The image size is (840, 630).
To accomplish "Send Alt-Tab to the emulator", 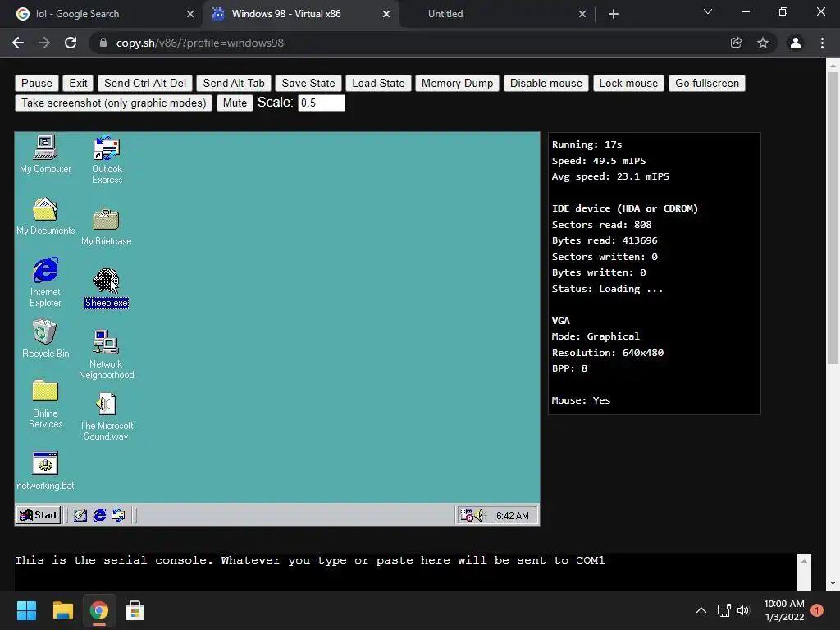I will point(234,83).
